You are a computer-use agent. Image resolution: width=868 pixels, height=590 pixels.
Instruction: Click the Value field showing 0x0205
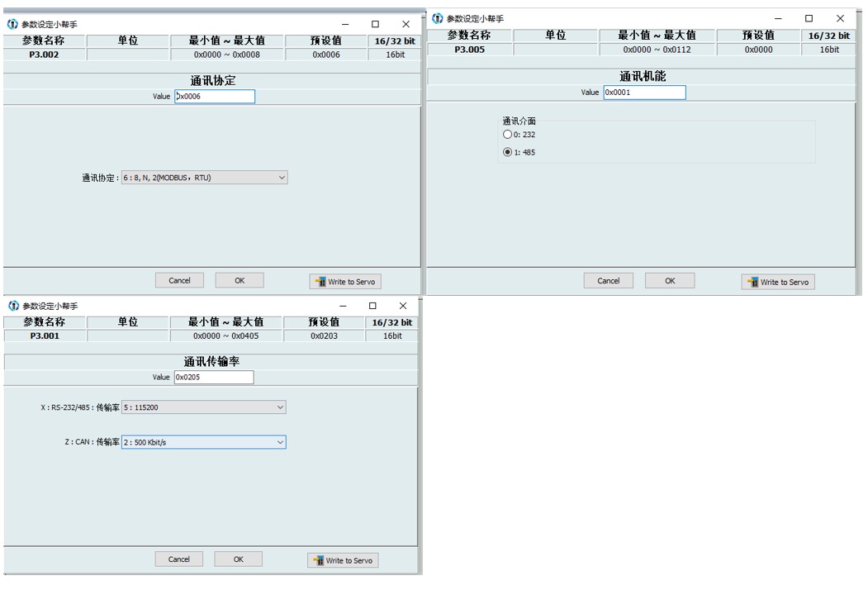click(213, 378)
